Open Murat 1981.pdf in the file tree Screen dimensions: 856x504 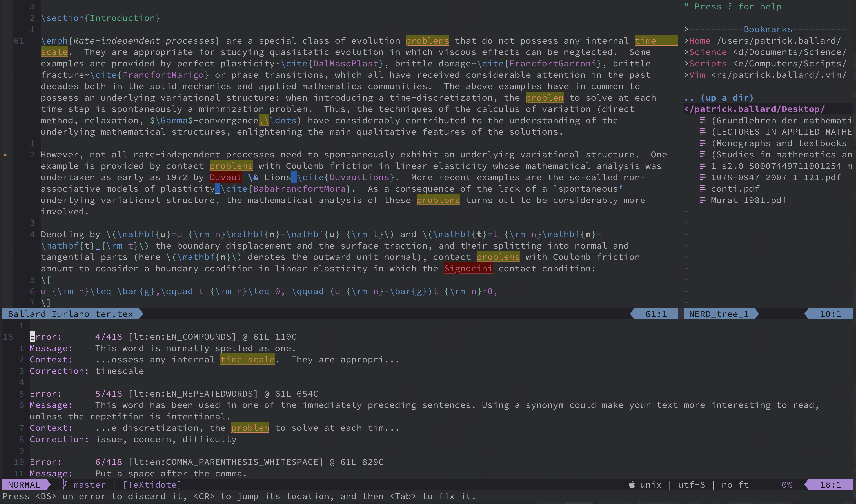point(749,200)
